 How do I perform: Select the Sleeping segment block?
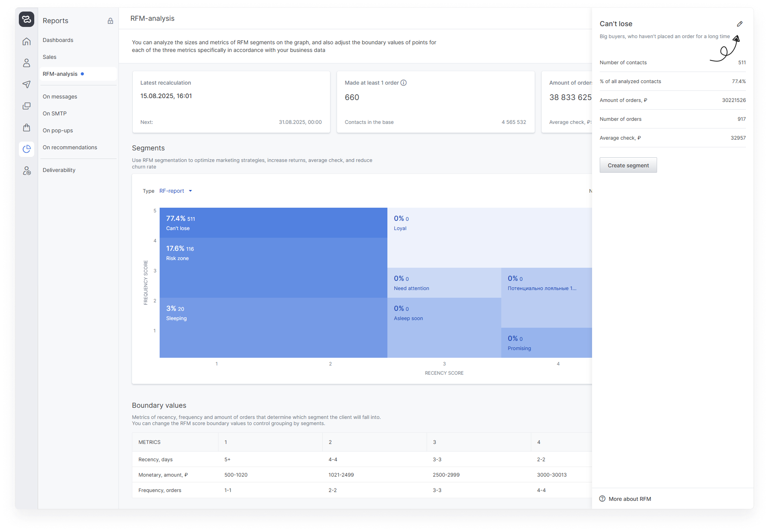tap(273, 328)
